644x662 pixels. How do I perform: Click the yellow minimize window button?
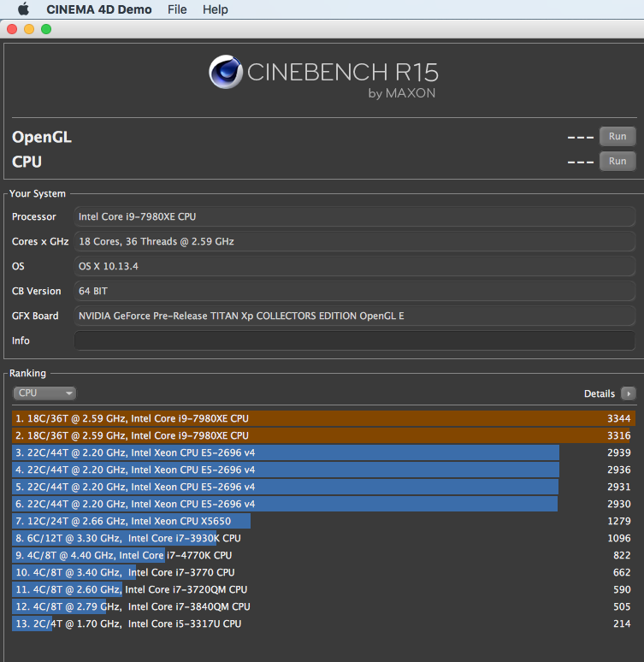pos(29,29)
